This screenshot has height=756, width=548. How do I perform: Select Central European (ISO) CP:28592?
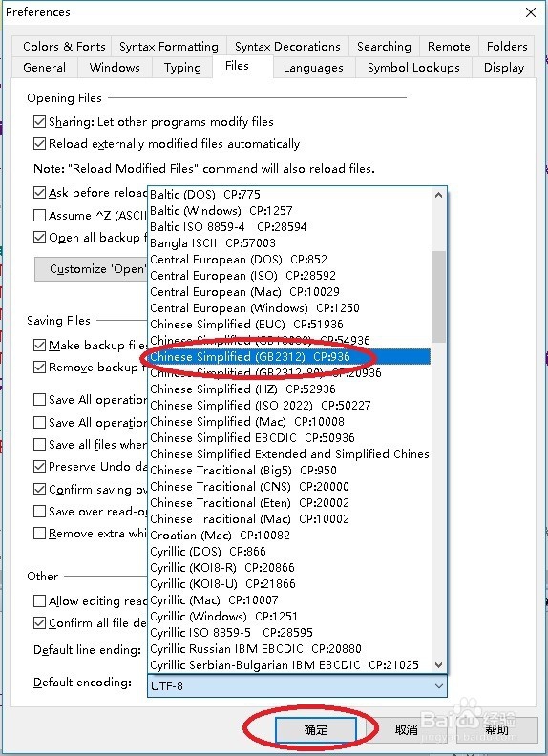(x=289, y=275)
